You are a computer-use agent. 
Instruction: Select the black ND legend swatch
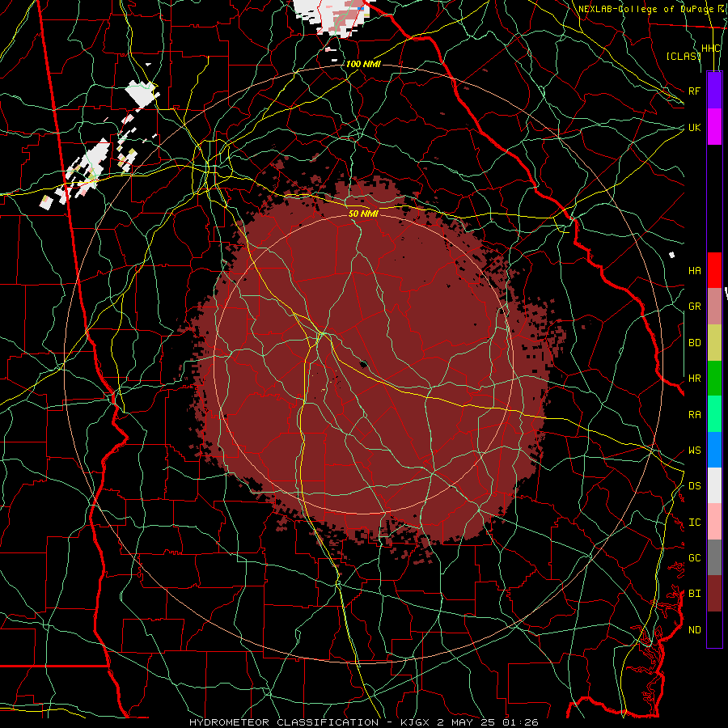coord(714,629)
